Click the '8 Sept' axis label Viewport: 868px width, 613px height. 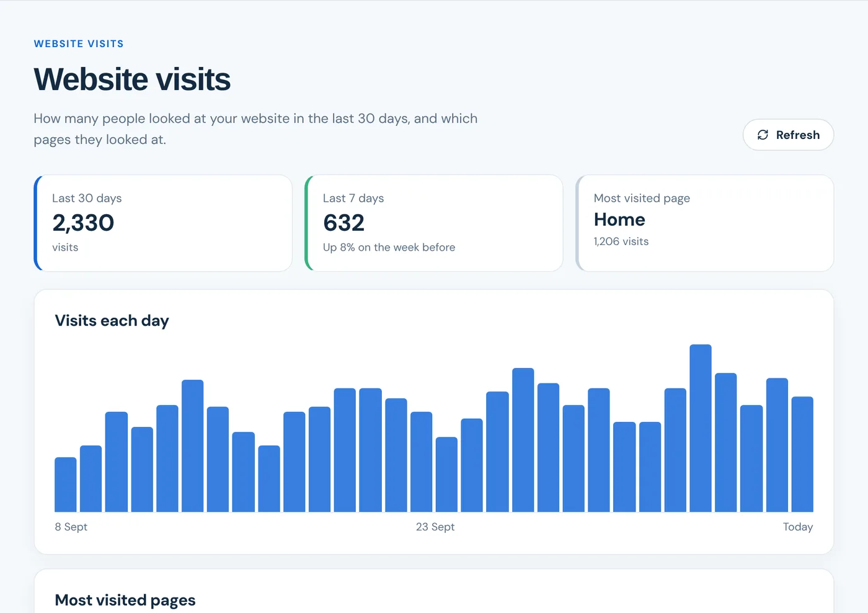71,527
